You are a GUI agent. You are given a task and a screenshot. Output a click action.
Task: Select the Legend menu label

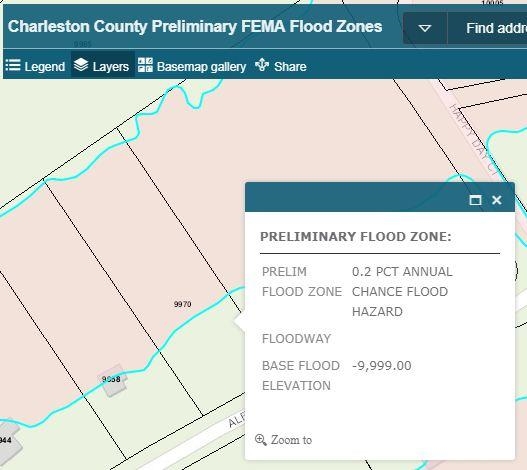click(x=45, y=67)
